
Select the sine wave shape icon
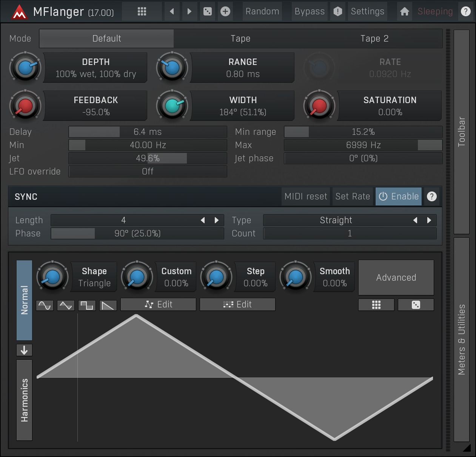click(x=45, y=305)
